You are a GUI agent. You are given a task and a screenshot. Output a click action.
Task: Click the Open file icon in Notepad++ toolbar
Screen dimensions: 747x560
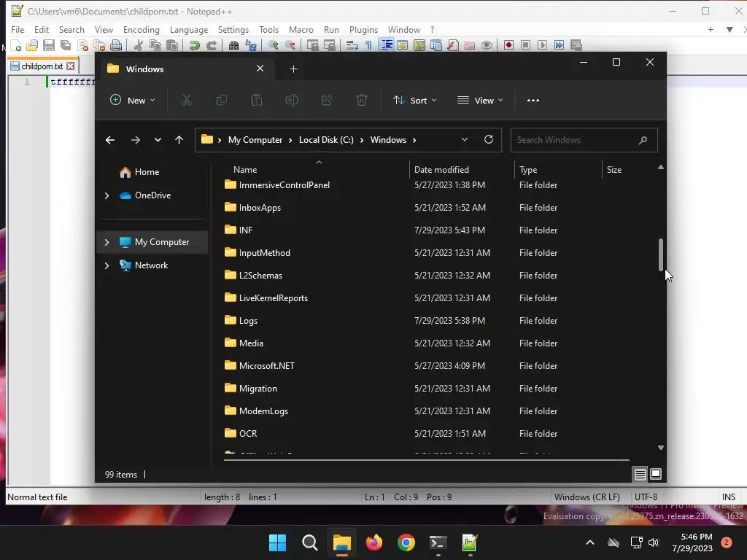point(32,45)
